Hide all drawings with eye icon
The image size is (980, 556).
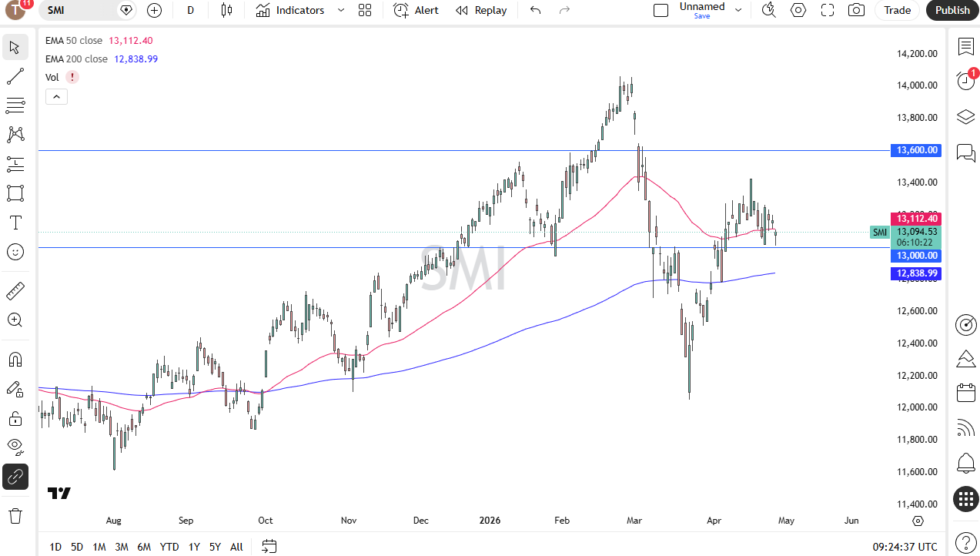(x=15, y=447)
